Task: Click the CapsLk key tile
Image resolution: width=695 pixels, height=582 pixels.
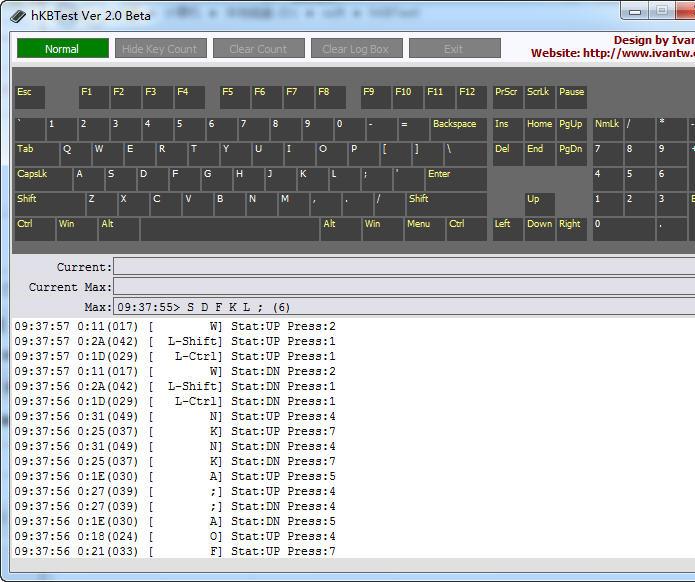Action: pos(43,179)
